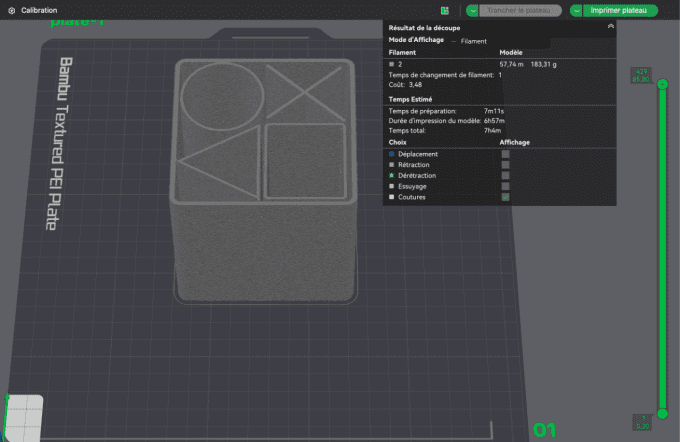Click the green slice-preview icon in top bar
The height and width of the screenshot is (442, 680).
point(444,10)
